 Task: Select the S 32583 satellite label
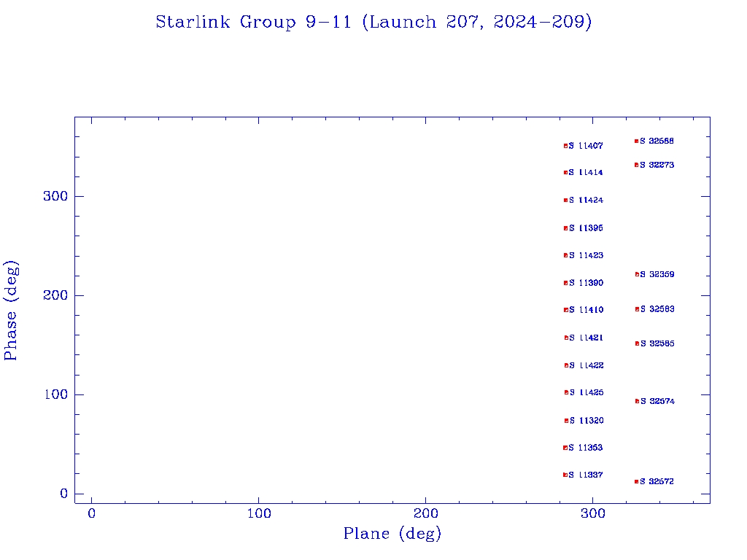[657, 309]
